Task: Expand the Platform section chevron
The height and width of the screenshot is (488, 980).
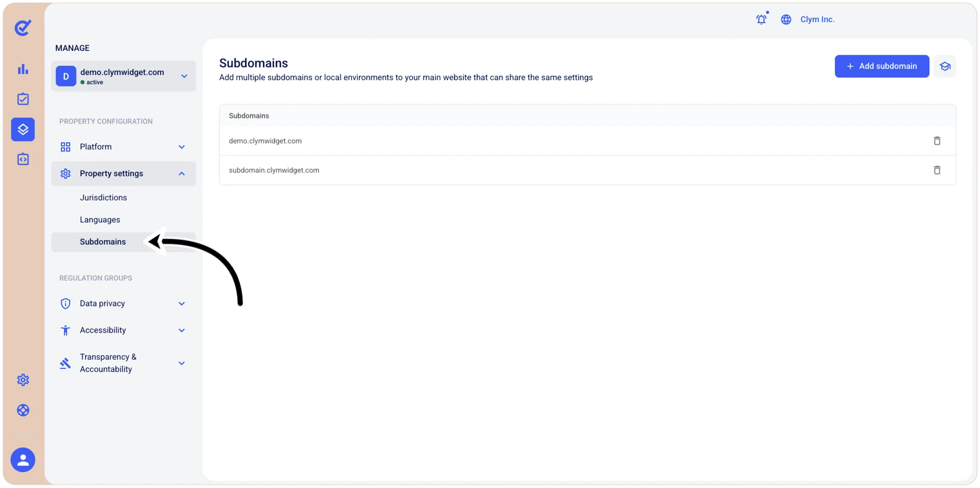Action: (181, 147)
